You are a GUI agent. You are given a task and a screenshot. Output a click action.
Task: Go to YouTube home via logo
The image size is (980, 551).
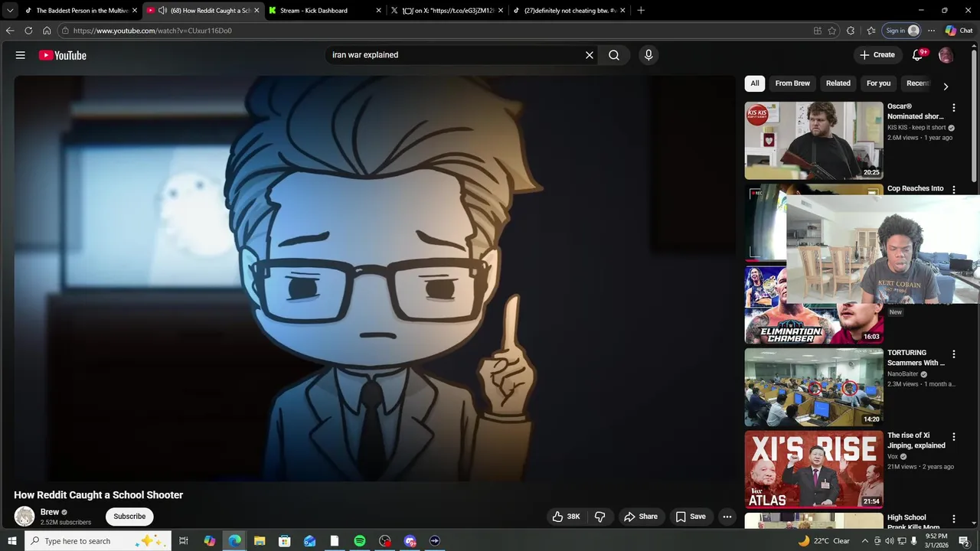click(63, 55)
